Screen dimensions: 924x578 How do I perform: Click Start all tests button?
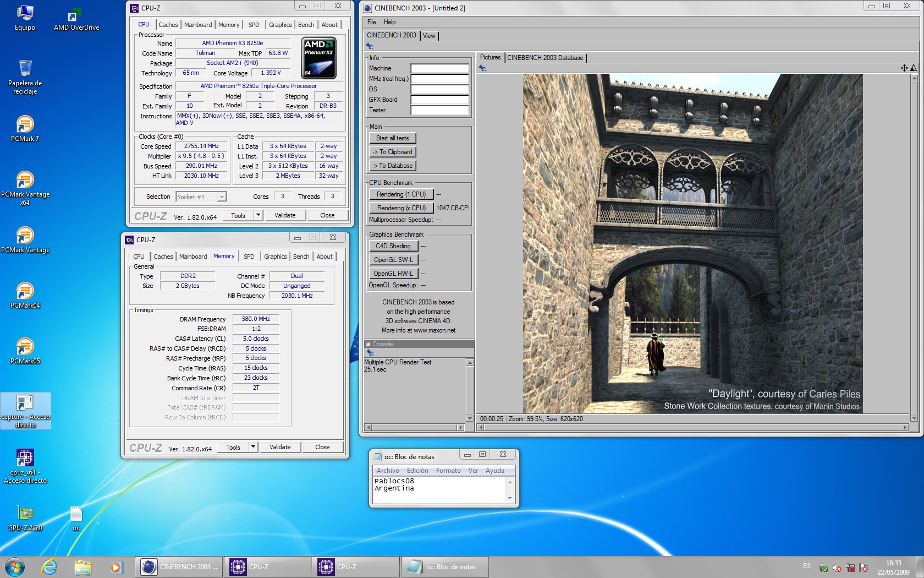(393, 138)
